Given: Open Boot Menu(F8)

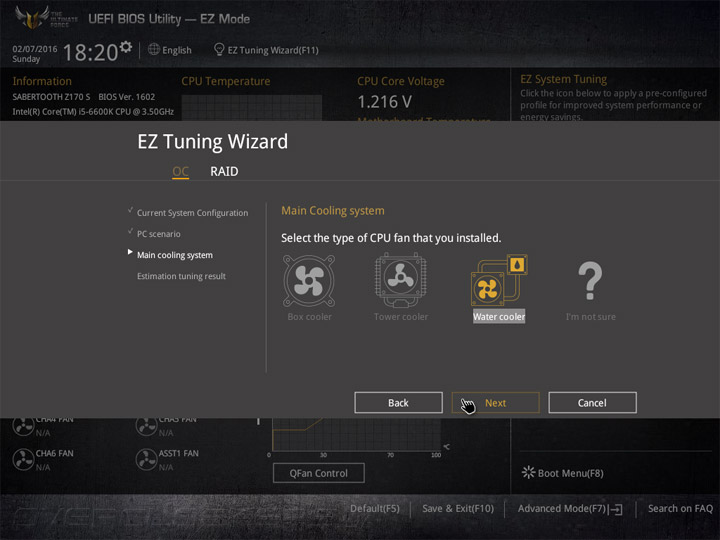Looking at the screenshot, I should point(563,473).
